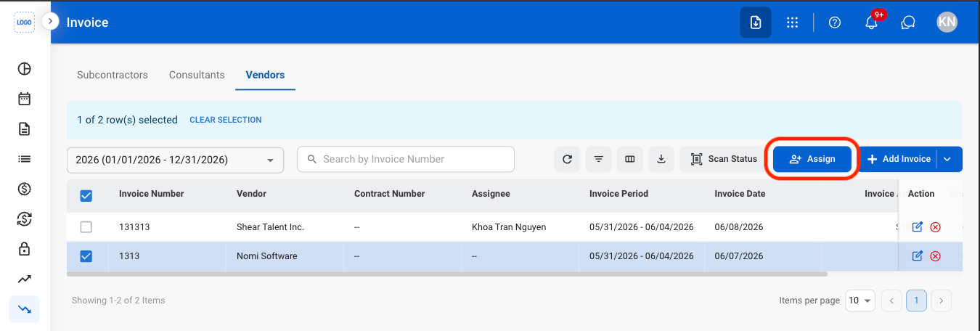Click the Add Invoice button
The height and width of the screenshot is (331, 980).
(899, 159)
